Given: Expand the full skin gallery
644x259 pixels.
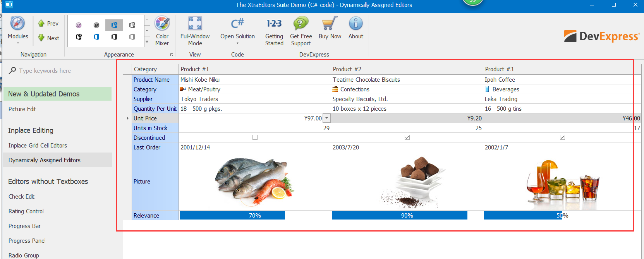Looking at the screenshot, I should [x=147, y=43].
